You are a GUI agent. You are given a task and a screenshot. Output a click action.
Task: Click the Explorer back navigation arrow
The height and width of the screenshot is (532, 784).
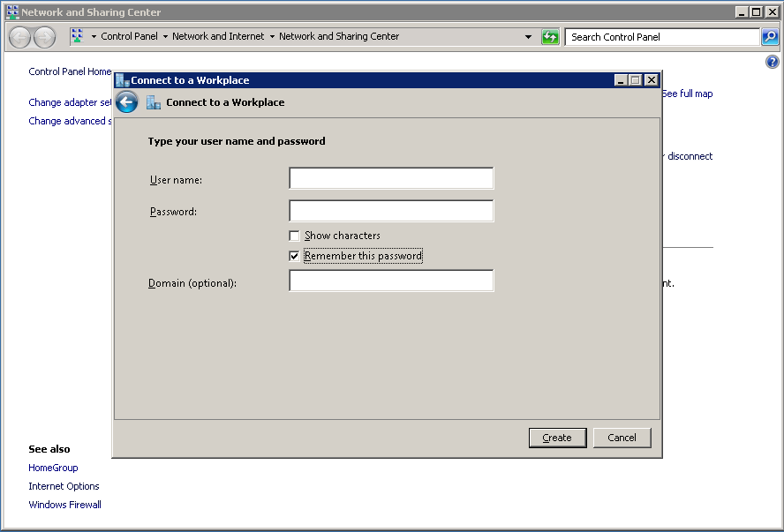[x=20, y=37]
